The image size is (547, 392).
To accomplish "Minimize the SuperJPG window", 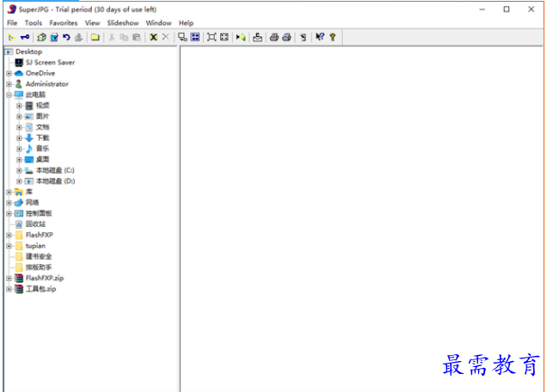I will [x=482, y=9].
